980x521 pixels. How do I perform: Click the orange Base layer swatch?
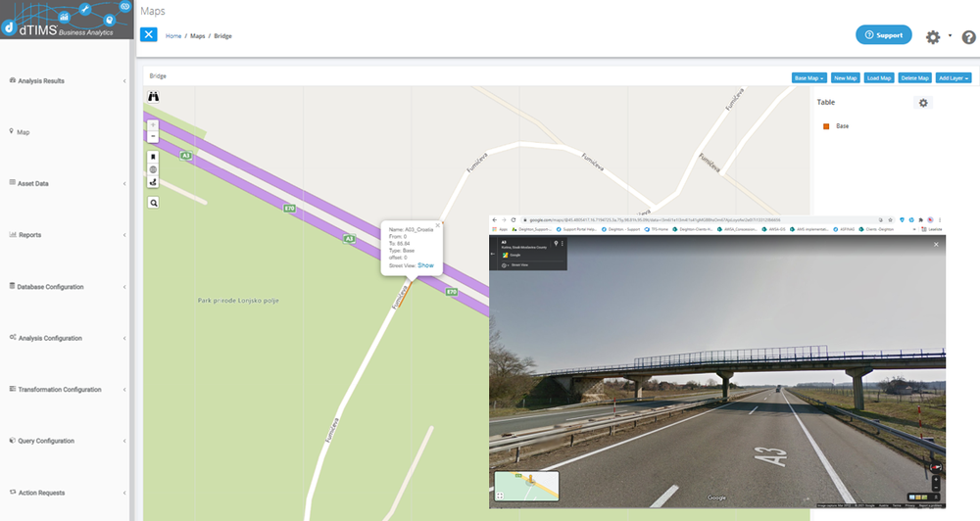[825, 126]
